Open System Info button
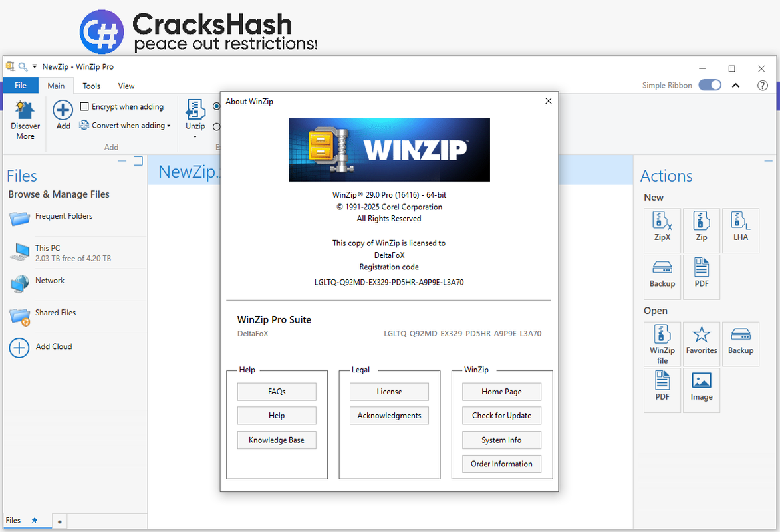This screenshot has height=532, width=780. coord(501,440)
